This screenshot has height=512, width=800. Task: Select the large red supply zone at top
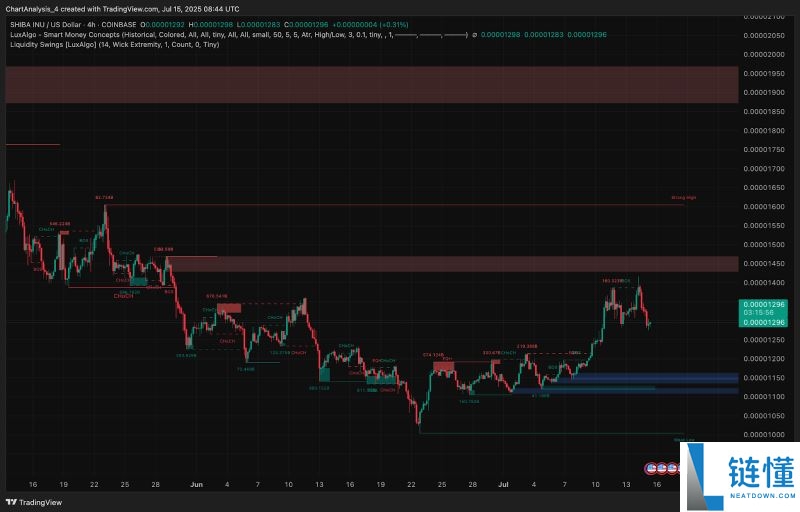click(x=370, y=85)
